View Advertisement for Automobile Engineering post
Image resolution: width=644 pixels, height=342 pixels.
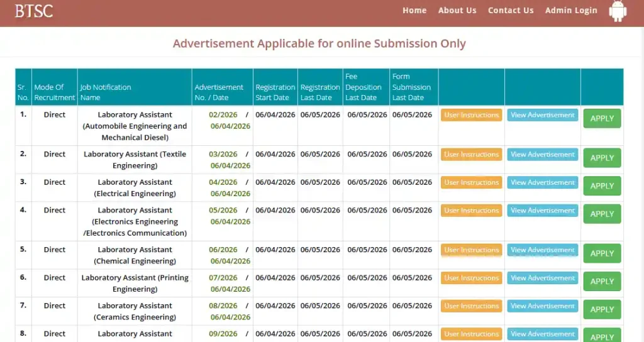pos(543,115)
